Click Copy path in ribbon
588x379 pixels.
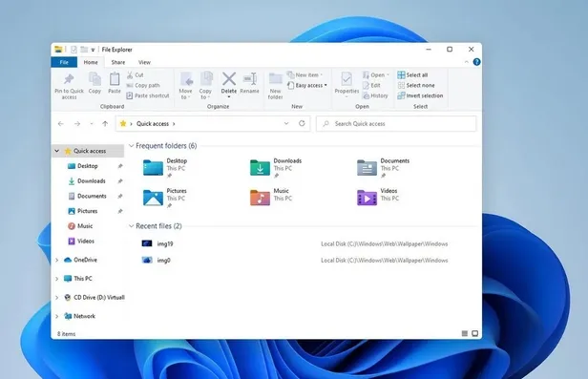point(143,86)
